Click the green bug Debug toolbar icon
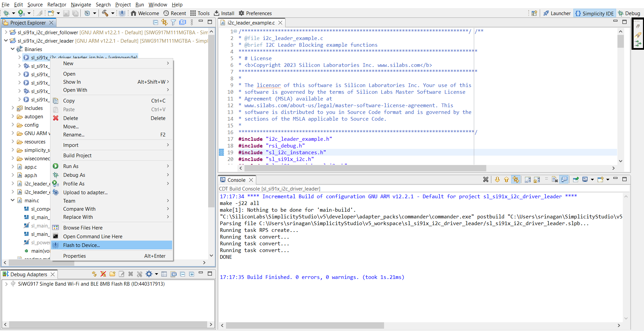 pos(6,13)
